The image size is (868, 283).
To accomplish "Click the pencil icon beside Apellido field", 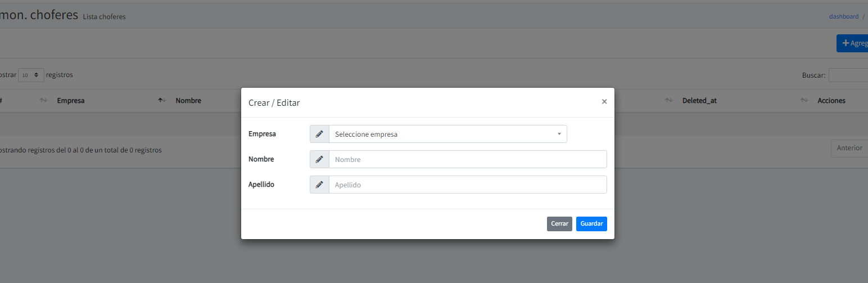I will point(319,185).
